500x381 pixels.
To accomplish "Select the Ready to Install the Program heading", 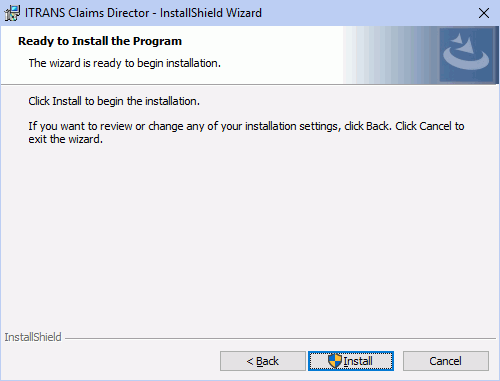I will click(100, 41).
